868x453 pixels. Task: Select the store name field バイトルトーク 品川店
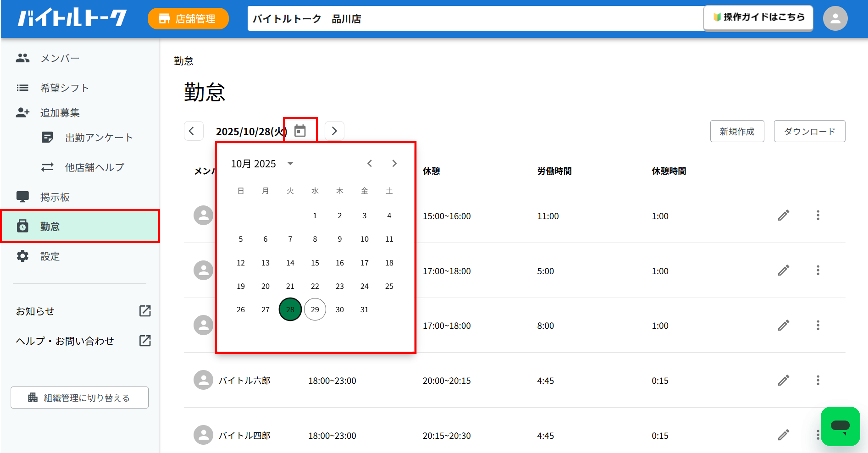click(x=475, y=18)
